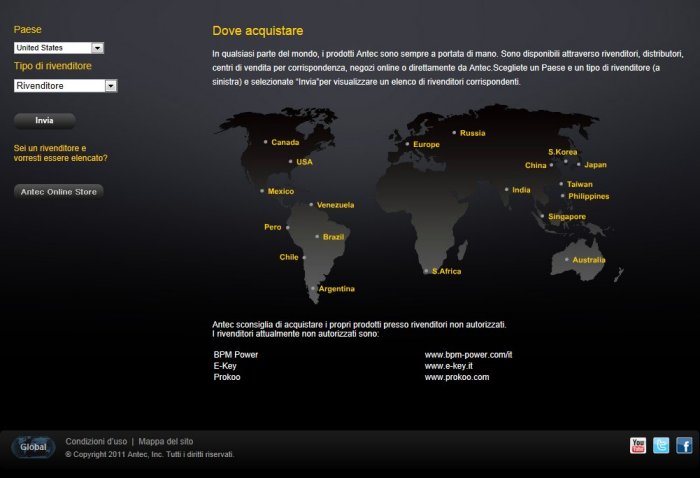Open the Paese country dropdown

59,48
